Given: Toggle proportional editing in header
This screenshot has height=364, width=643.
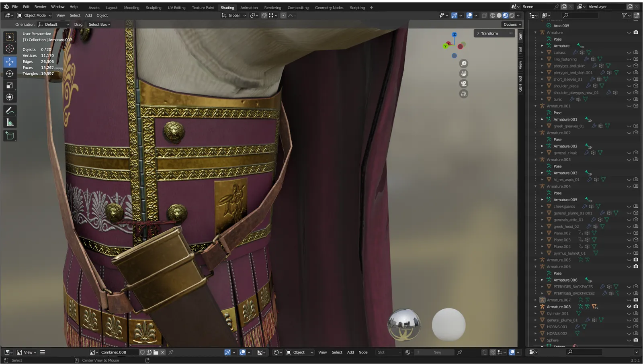Looking at the screenshot, I should coord(283,15).
